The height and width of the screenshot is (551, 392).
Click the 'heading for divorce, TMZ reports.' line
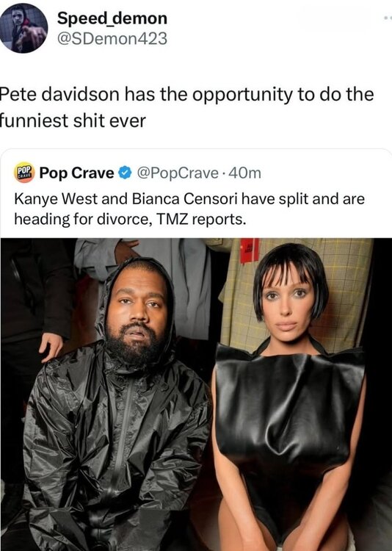click(130, 219)
